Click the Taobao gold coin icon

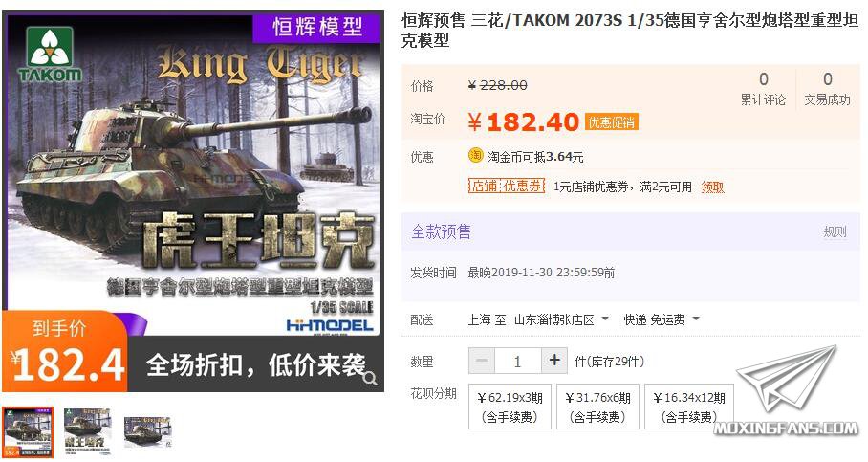[x=475, y=156]
